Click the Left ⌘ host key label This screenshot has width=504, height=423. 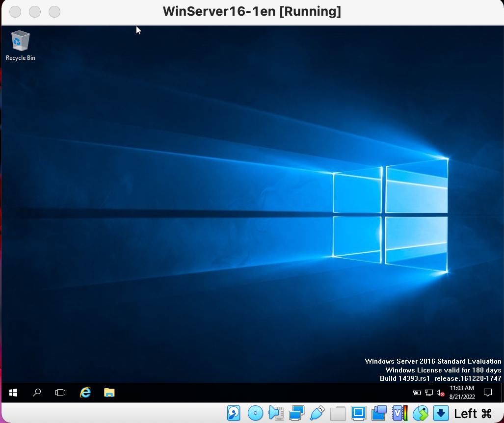click(473, 413)
